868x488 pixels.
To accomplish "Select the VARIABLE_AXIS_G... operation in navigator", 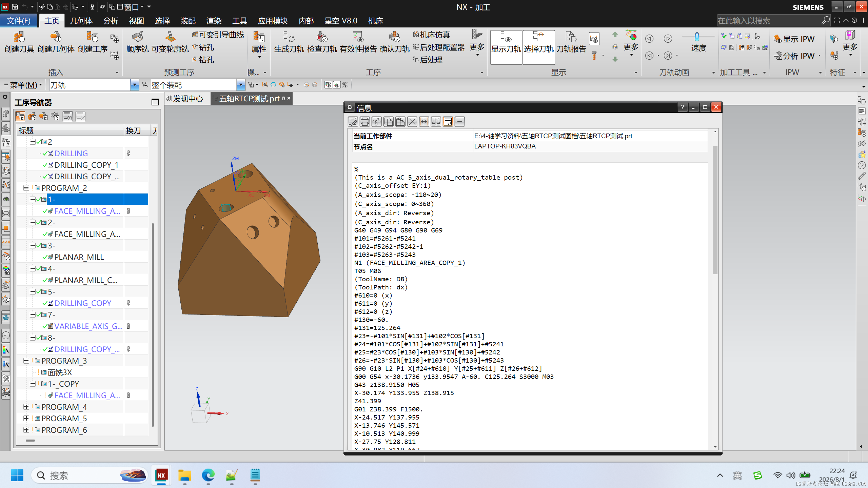I will (x=88, y=326).
